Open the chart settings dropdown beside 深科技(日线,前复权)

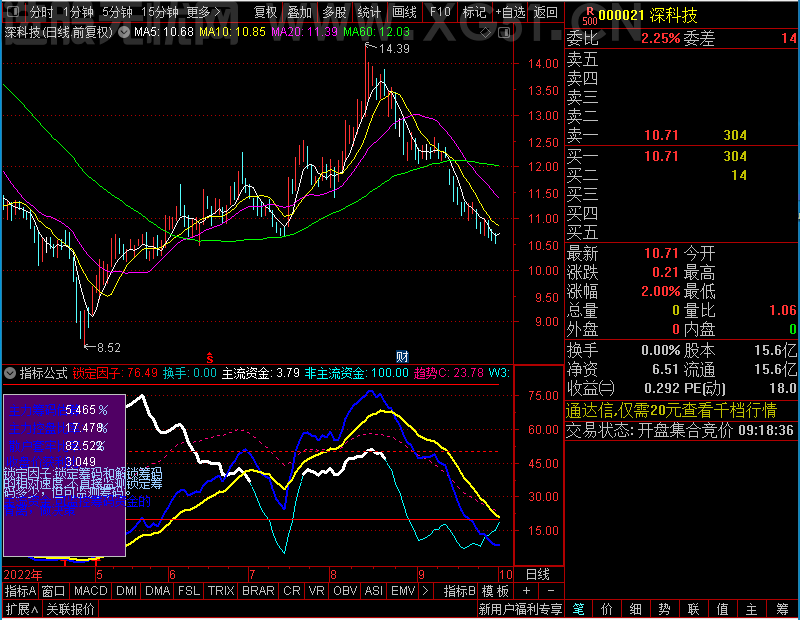(x=124, y=32)
